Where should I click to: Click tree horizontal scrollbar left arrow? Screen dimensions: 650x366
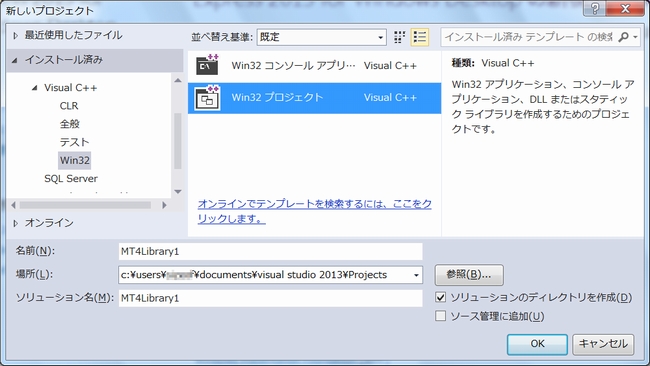(x=13, y=205)
